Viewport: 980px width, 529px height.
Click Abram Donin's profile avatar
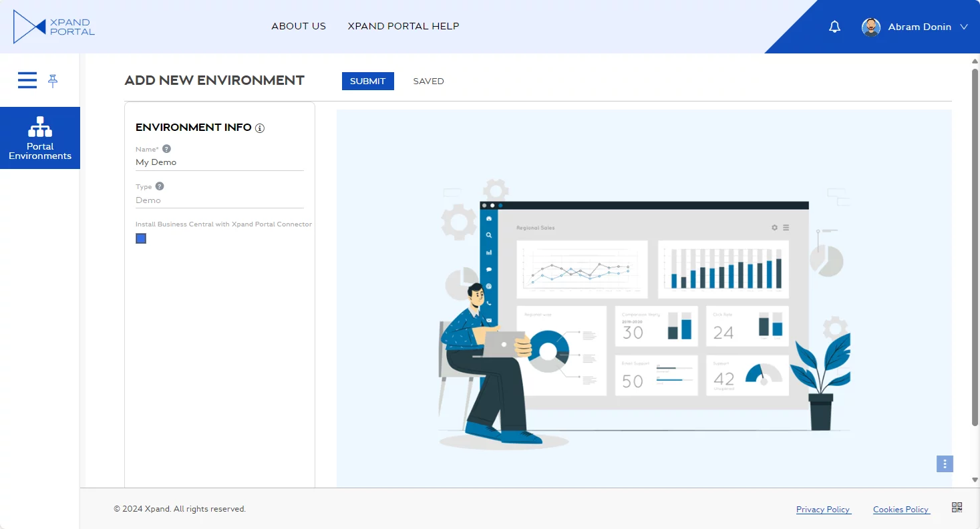point(870,27)
